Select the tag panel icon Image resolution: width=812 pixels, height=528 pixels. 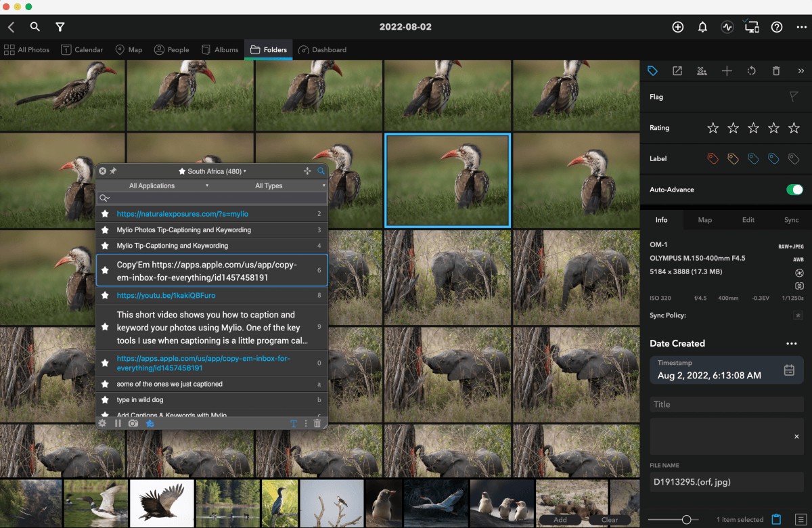click(x=652, y=71)
